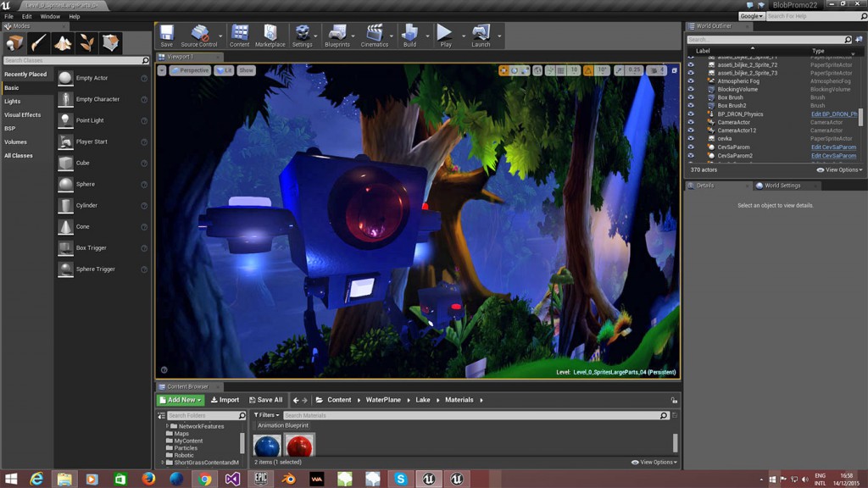Open Skype from the taskbar
Screen dimensions: 868x488
click(401, 480)
